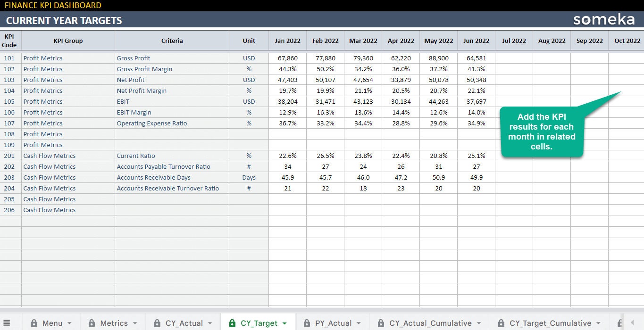Select the 88,900 May Gross Profit value

pyautogui.click(x=439, y=58)
